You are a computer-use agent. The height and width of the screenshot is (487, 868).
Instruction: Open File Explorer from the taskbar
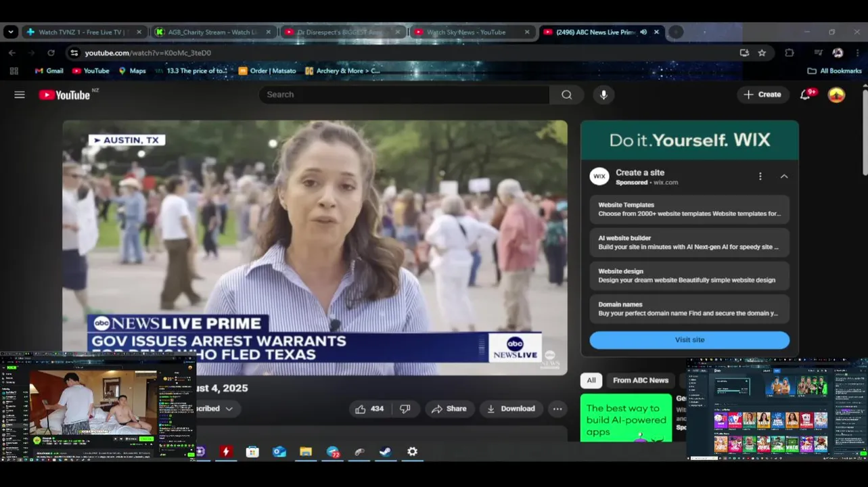[x=306, y=452]
